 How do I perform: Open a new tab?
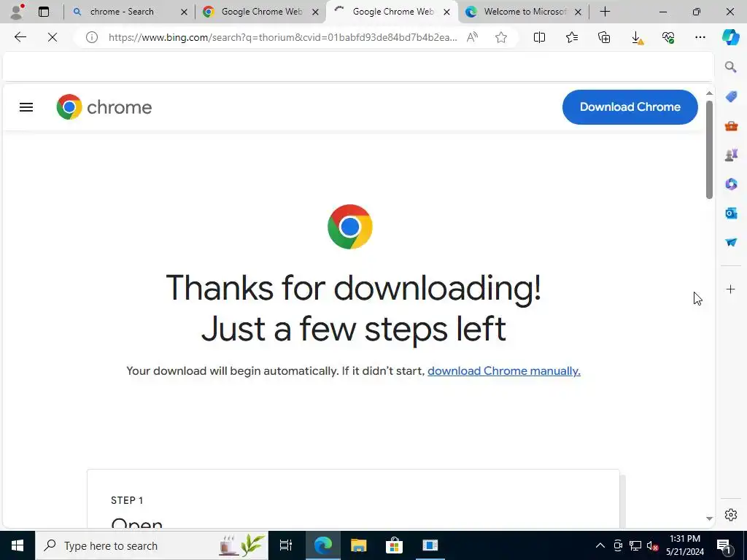pyautogui.click(x=605, y=12)
